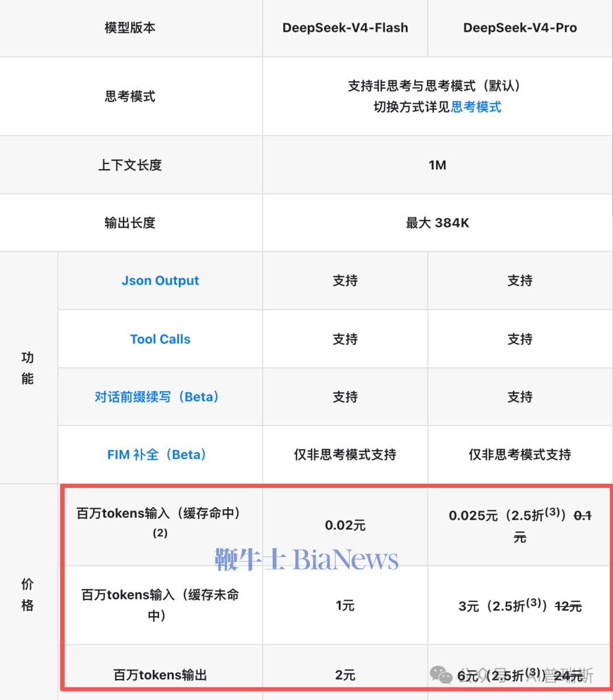
Task: Click the 6元 discounted output price
Action: (x=520, y=675)
